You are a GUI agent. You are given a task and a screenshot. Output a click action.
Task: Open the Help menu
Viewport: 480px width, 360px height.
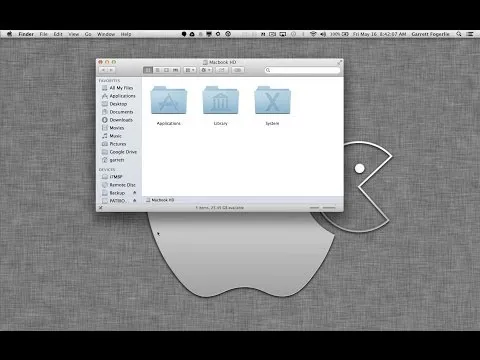(x=126, y=34)
